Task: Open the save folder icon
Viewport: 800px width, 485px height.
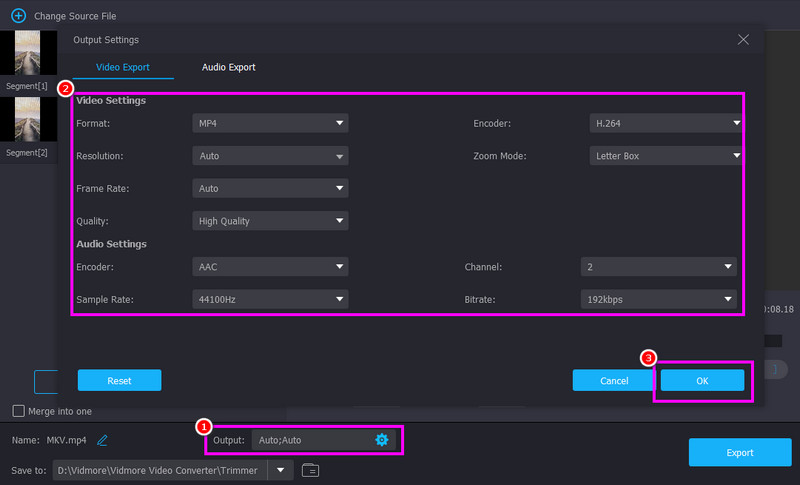Action: tap(310, 470)
